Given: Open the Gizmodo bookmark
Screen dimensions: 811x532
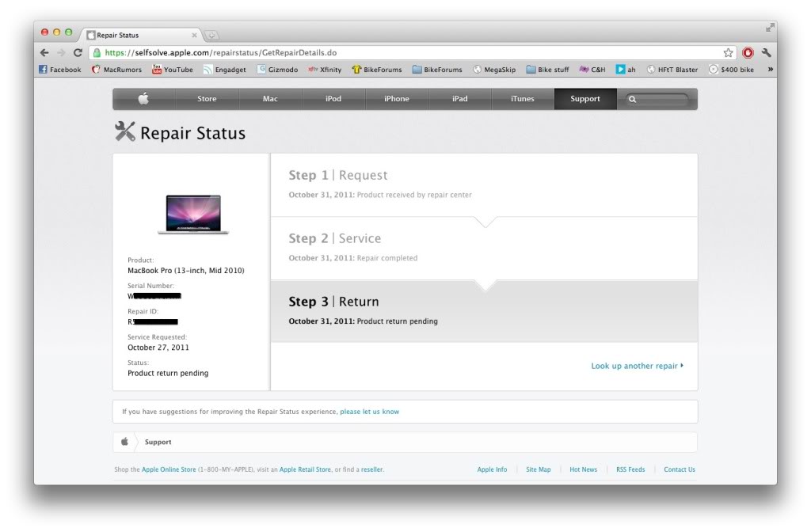Looking at the screenshot, I should pyautogui.click(x=277, y=70).
